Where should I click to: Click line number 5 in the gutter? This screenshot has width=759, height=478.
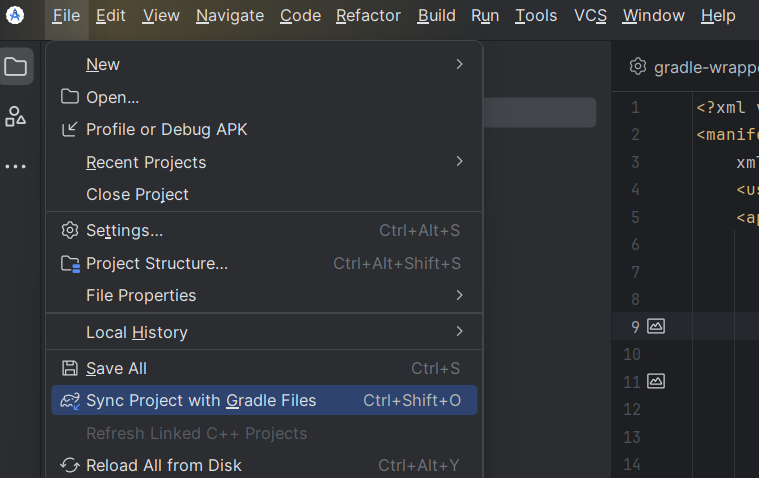pos(635,217)
